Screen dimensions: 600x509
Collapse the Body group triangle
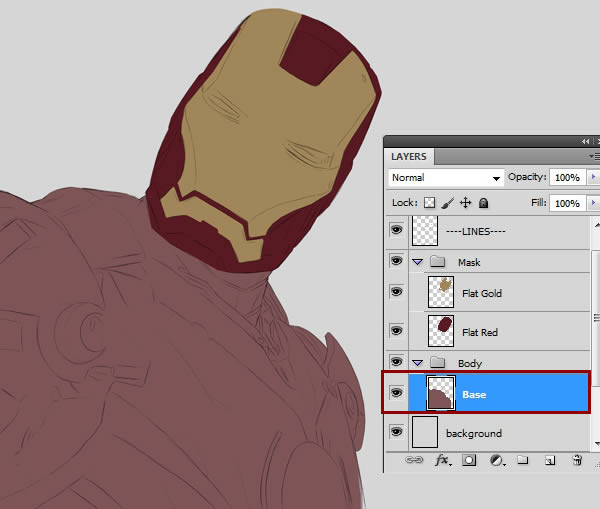point(417,362)
